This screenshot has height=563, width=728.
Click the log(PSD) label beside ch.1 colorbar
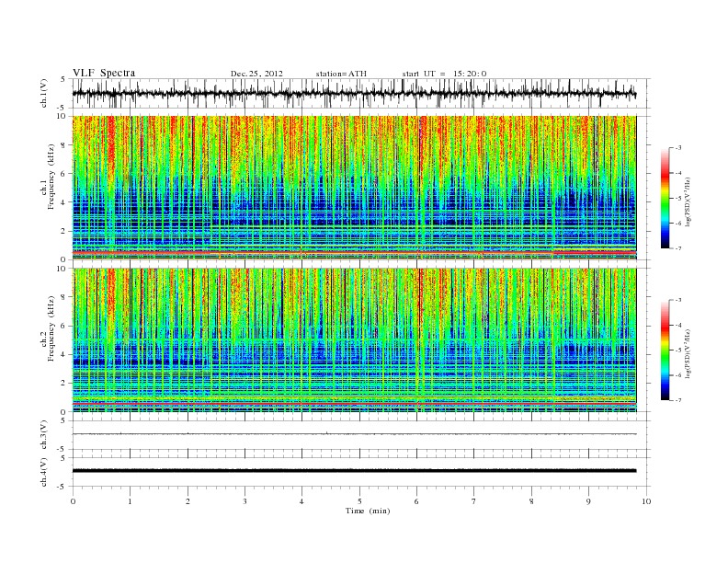coord(688,202)
